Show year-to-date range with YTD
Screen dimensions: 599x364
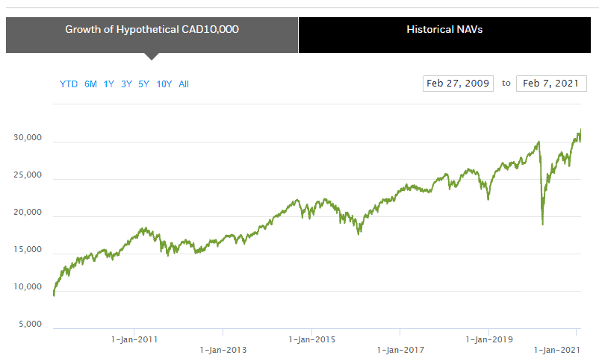pos(69,84)
